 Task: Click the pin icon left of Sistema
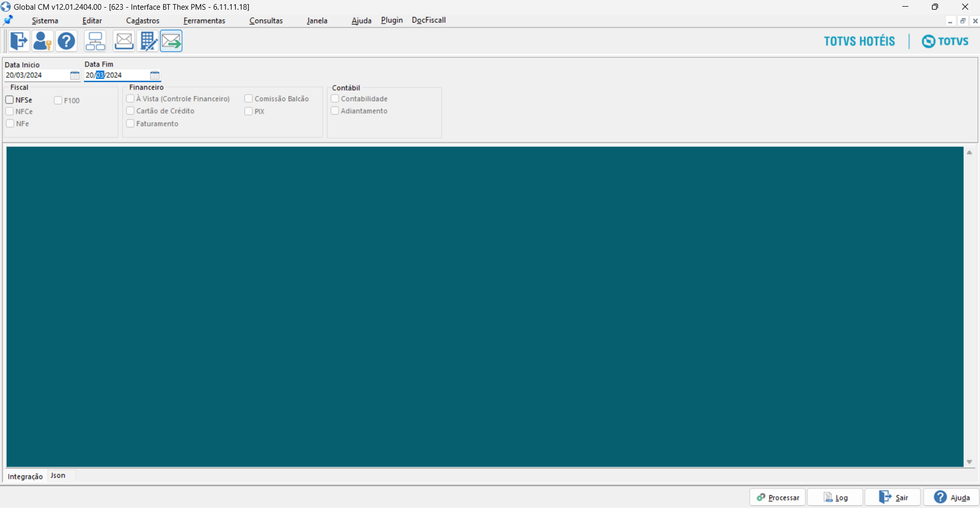coord(8,20)
